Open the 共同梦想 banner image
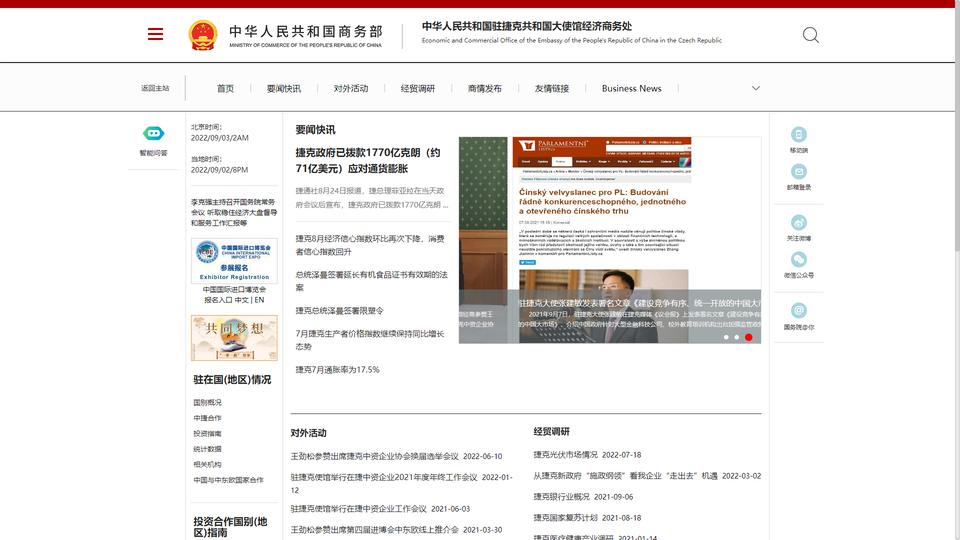This screenshot has height=540, width=960. coord(234,338)
